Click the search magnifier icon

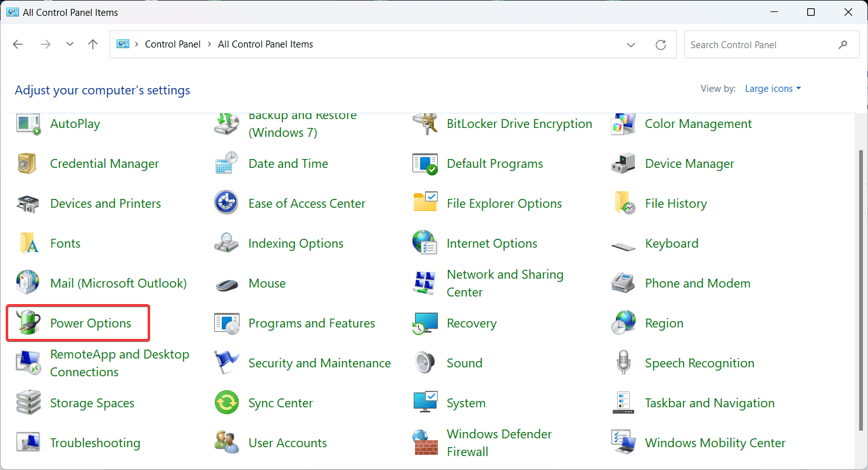click(843, 45)
